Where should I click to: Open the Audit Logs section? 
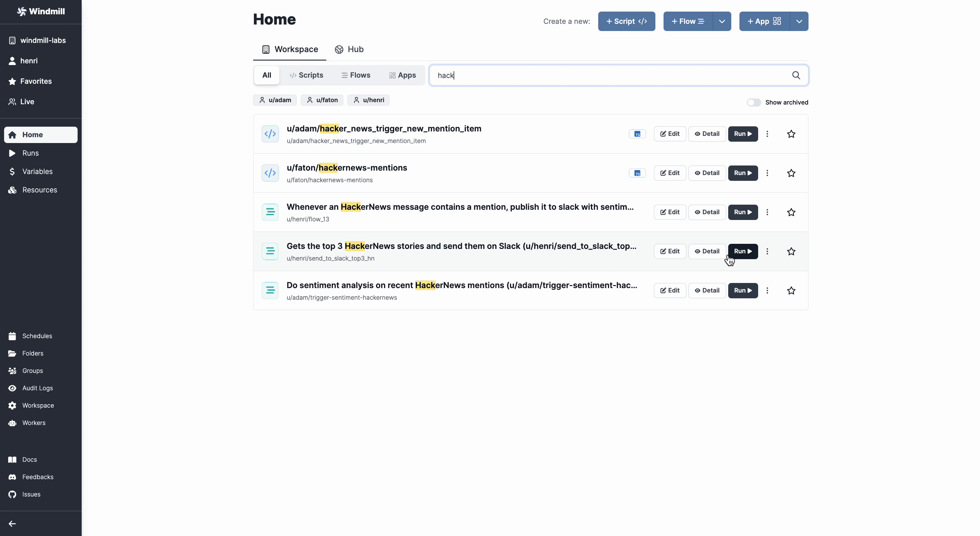tap(37, 388)
